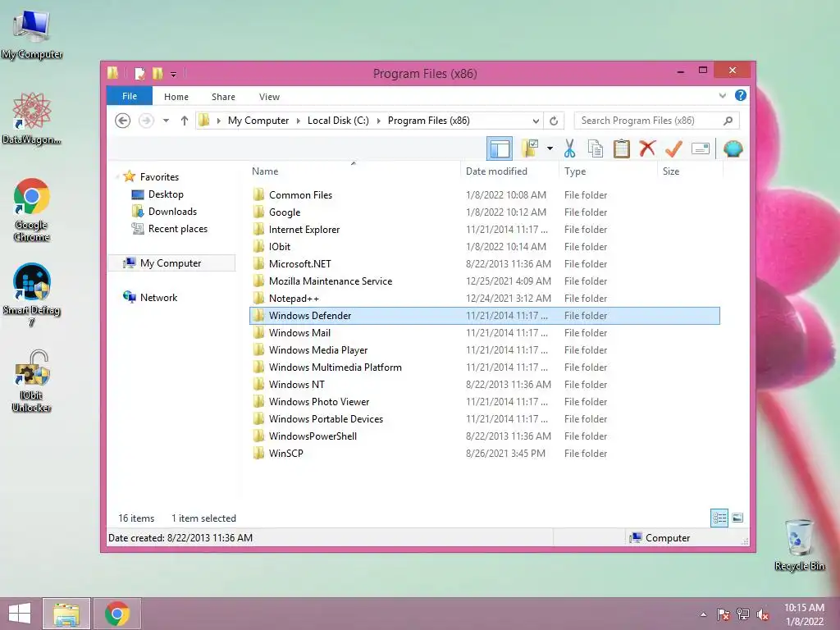Click Local Disk (C:) in address path

click(x=338, y=121)
